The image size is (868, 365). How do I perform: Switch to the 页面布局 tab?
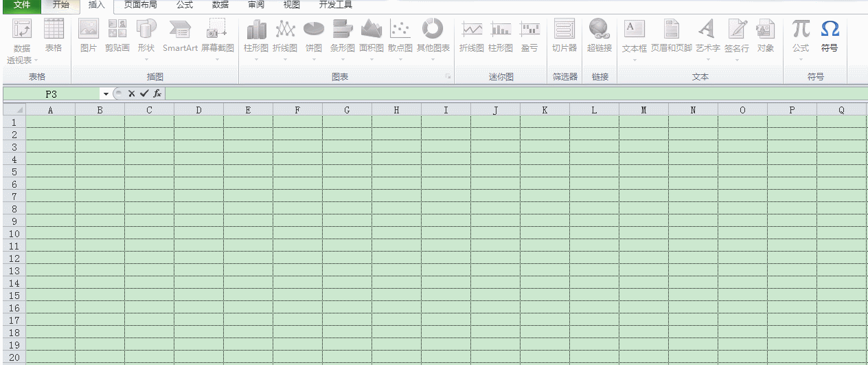(140, 5)
